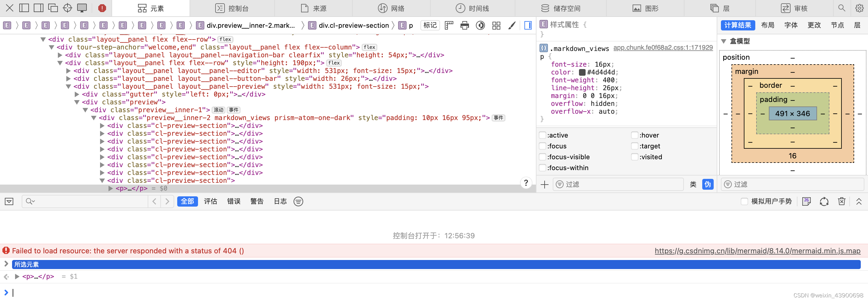Expand the layout__panel--editor div node
The height and width of the screenshot is (301, 868).
68,71
